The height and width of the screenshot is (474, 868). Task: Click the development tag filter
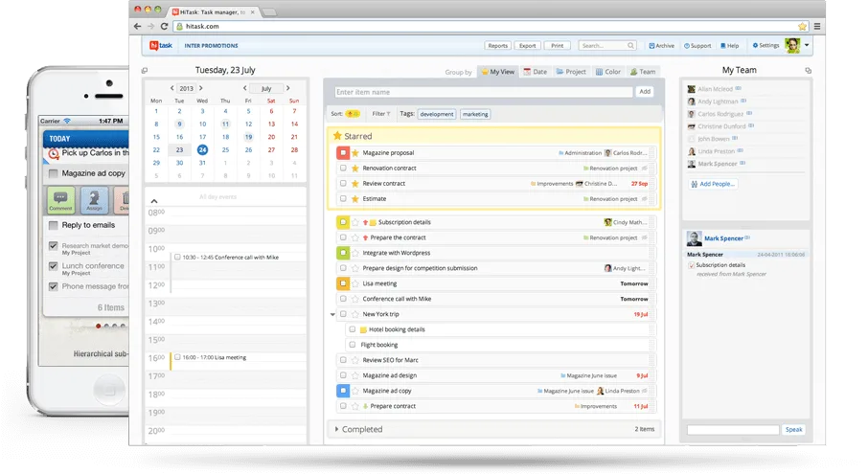[x=437, y=114]
